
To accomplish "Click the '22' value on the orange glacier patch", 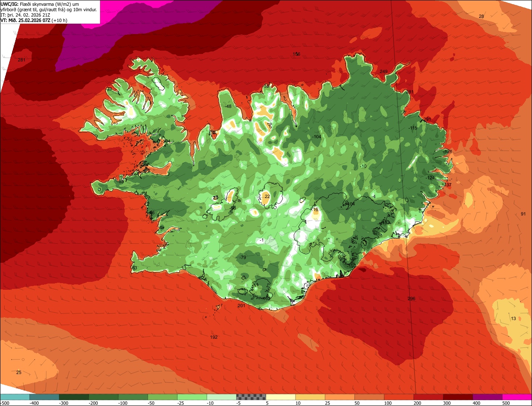I will (267, 196).
